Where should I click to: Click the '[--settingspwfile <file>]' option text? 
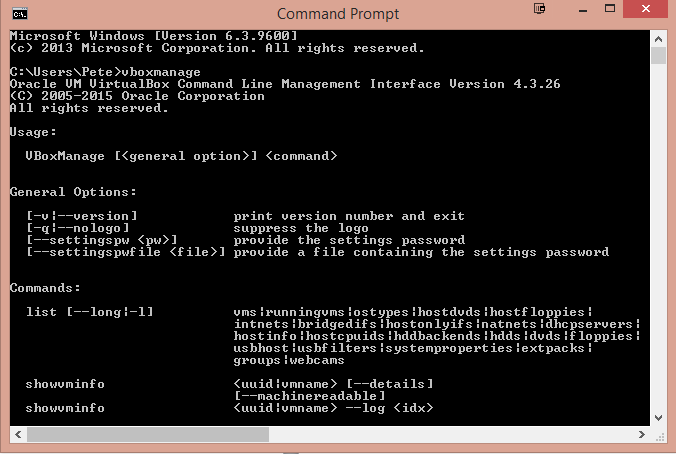(x=125, y=252)
